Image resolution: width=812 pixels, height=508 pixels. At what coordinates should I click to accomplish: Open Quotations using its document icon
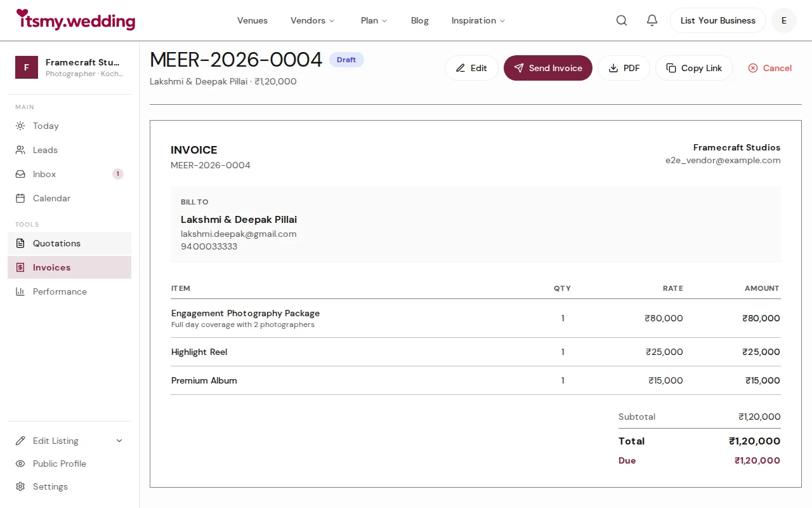click(20, 243)
